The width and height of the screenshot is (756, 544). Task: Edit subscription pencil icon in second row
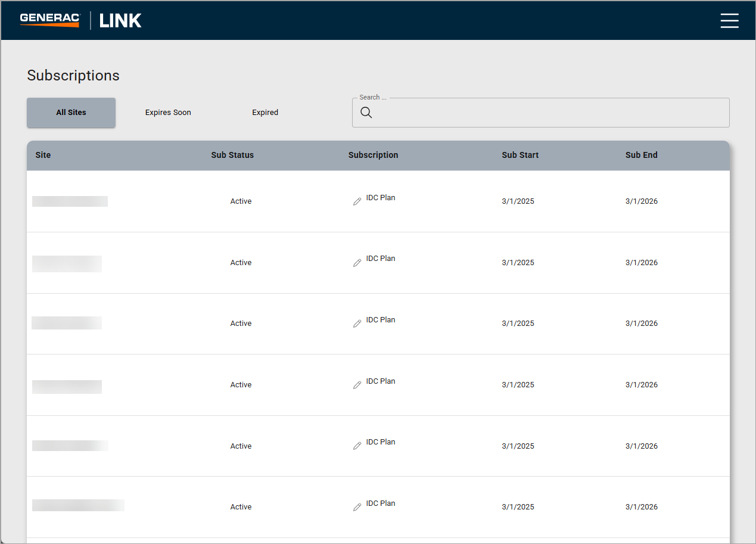click(x=357, y=263)
